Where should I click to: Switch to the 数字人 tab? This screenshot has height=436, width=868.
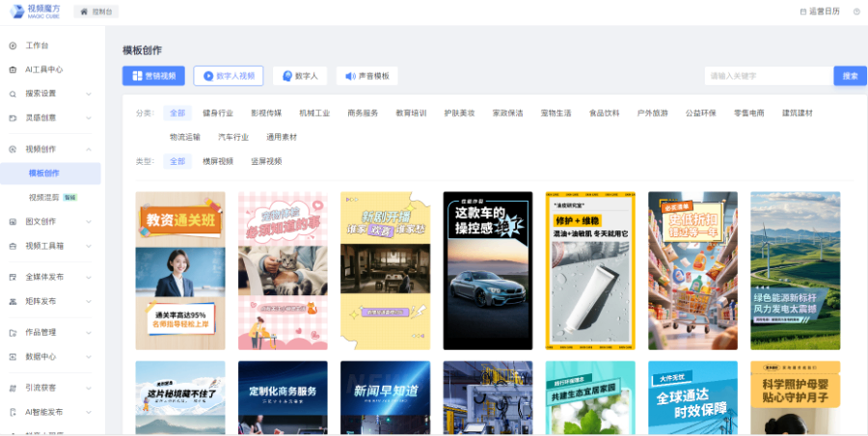click(x=300, y=76)
